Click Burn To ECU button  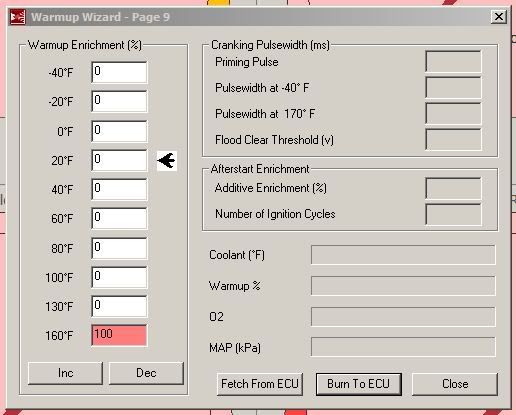point(359,384)
